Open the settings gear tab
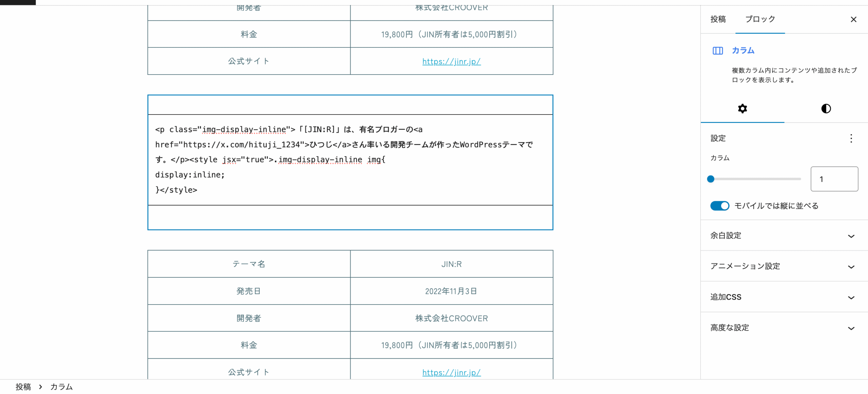Image resolution: width=868 pixels, height=394 pixels. 742,108
